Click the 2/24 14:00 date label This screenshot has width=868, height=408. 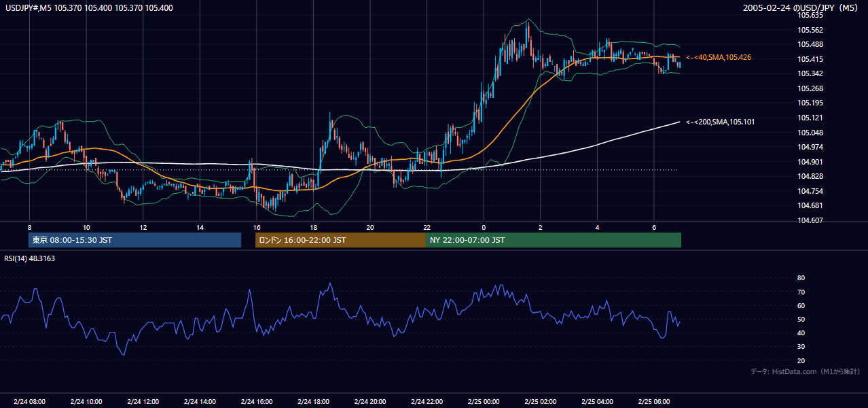pyautogui.click(x=200, y=401)
